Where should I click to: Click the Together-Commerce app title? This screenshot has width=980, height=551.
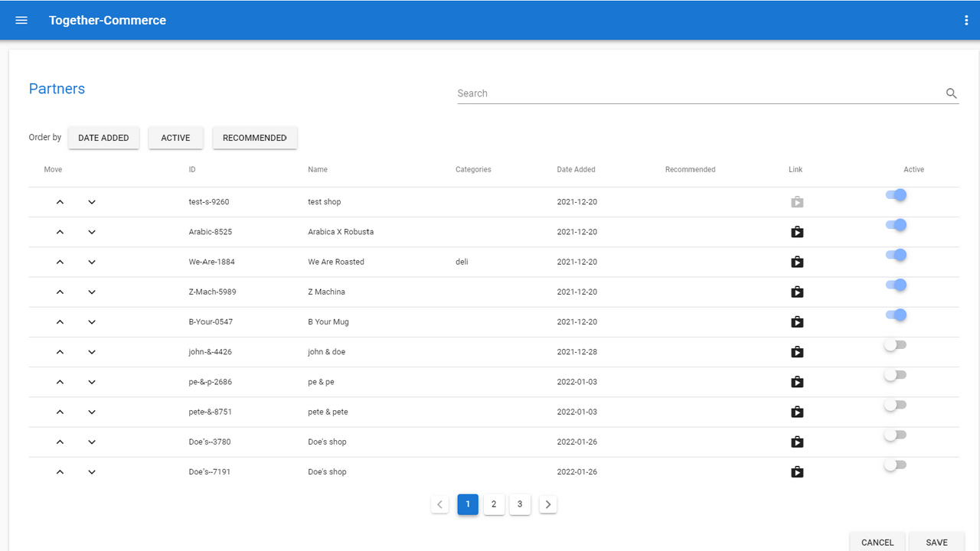(x=107, y=21)
